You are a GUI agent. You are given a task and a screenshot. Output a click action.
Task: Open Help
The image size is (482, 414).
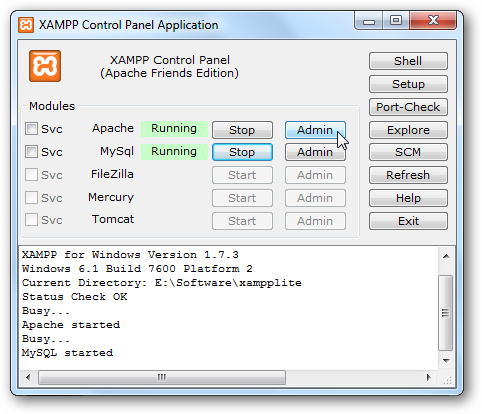(x=408, y=198)
